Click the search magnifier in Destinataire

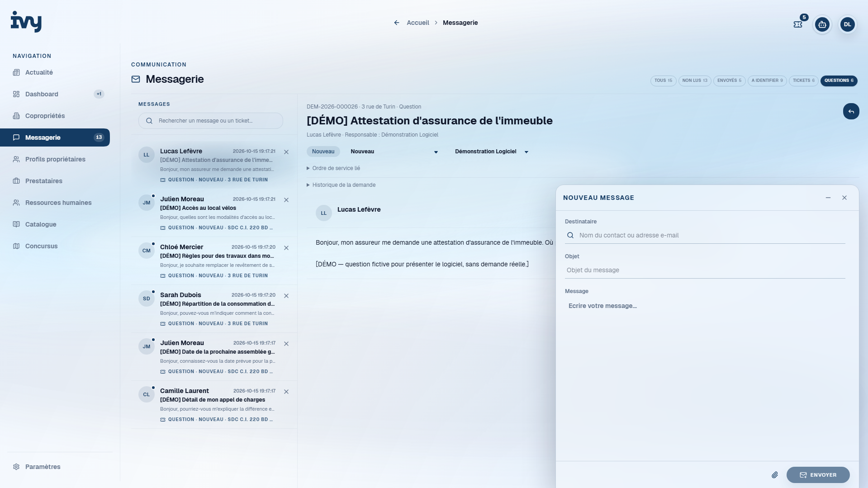click(x=570, y=235)
